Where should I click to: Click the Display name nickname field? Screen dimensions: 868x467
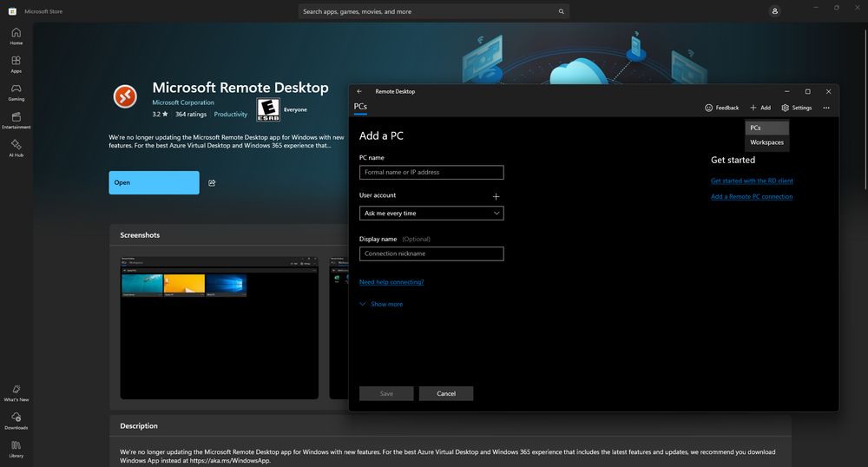point(431,253)
